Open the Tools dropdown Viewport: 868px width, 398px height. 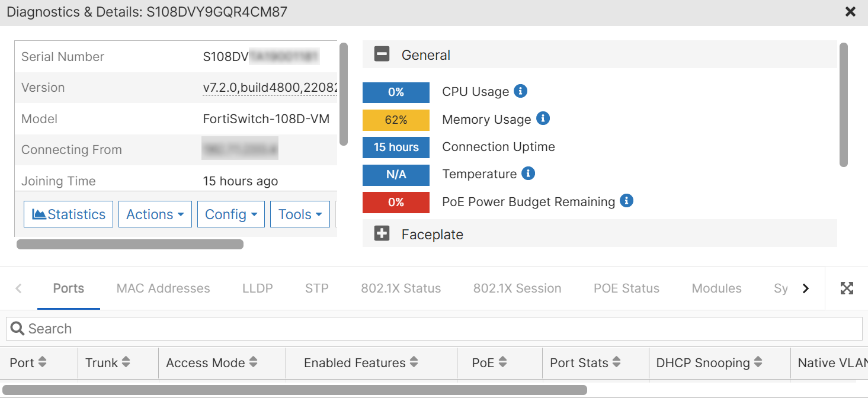coord(300,214)
